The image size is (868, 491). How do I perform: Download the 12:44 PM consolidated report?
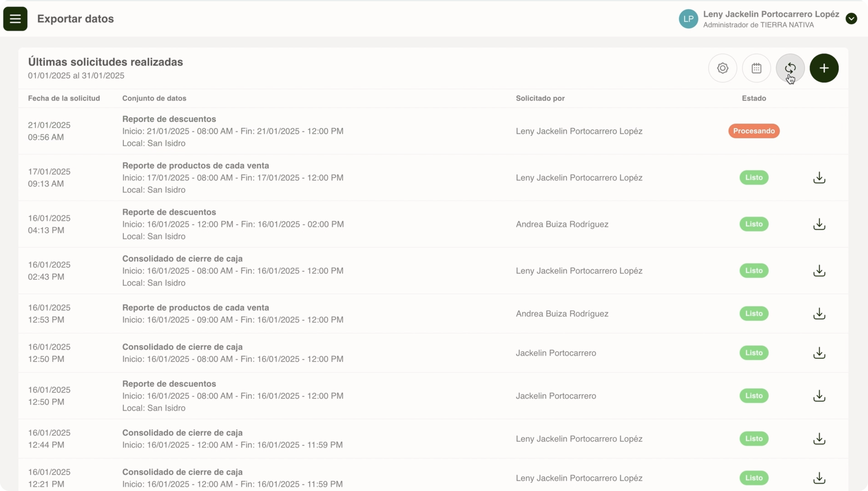[819, 439]
